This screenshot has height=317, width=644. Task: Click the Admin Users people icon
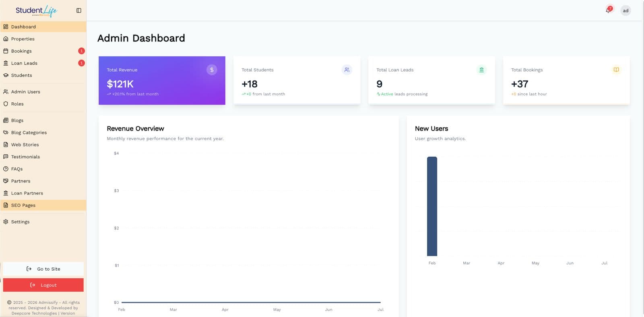(x=6, y=91)
